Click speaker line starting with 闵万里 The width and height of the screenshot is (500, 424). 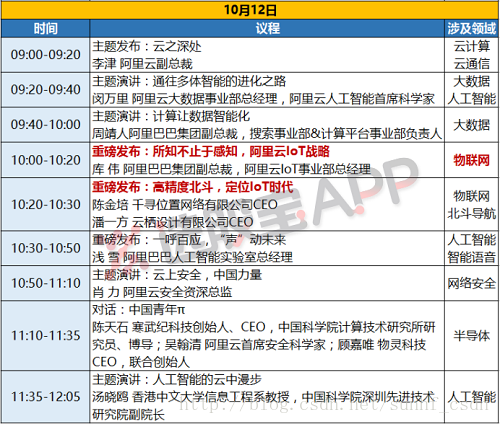pos(263,99)
